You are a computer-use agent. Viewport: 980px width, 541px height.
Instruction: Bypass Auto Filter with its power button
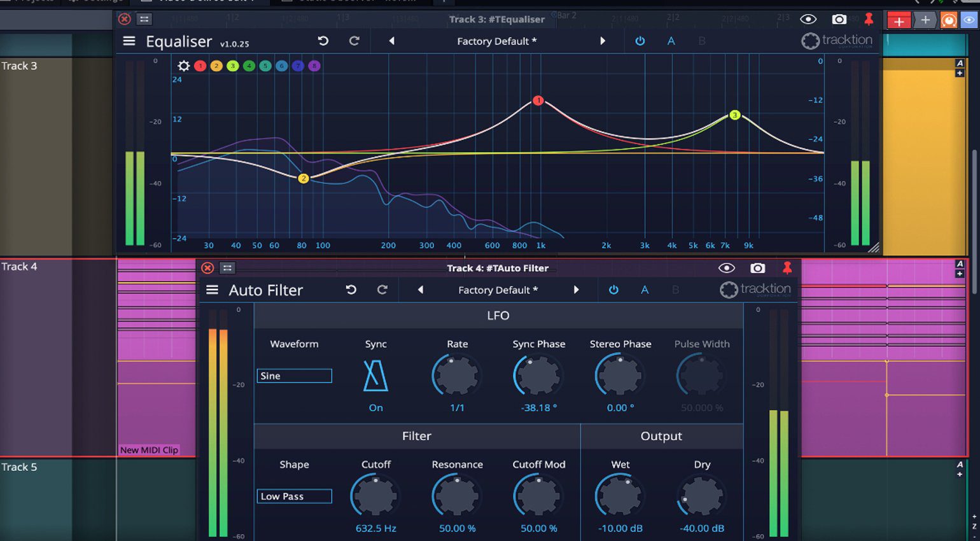[613, 290]
